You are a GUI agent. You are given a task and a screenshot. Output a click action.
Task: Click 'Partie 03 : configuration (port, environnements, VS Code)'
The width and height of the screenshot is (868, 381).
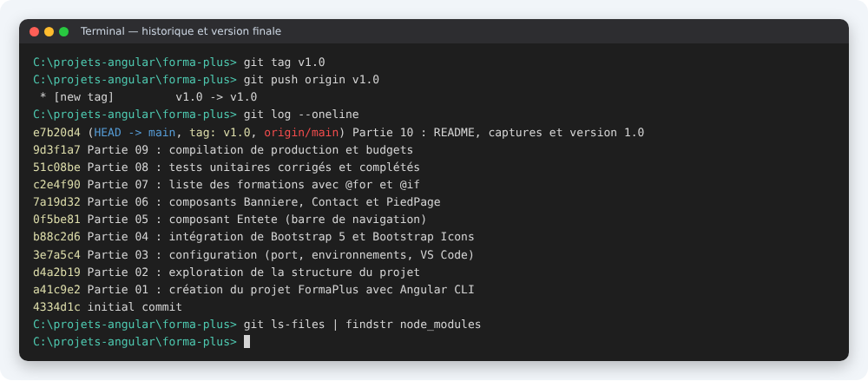(x=280, y=255)
